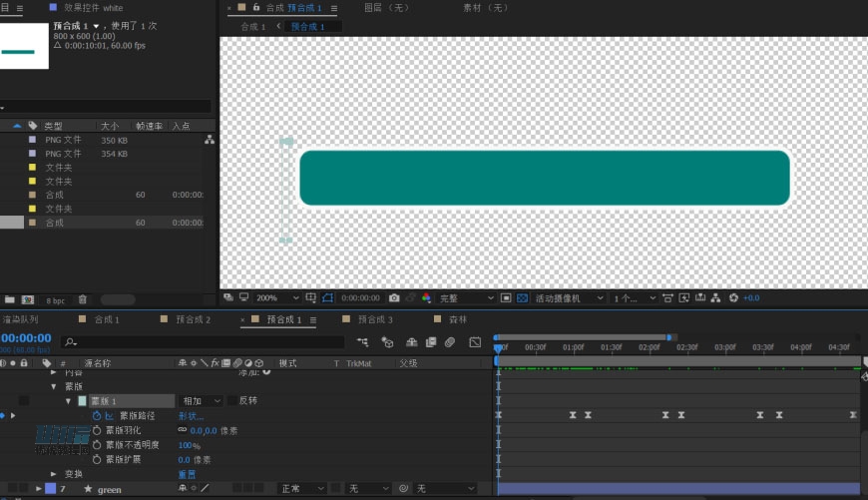Enable the 反转 (invert) mask checkbox
The height and width of the screenshot is (500, 868).
click(x=232, y=400)
